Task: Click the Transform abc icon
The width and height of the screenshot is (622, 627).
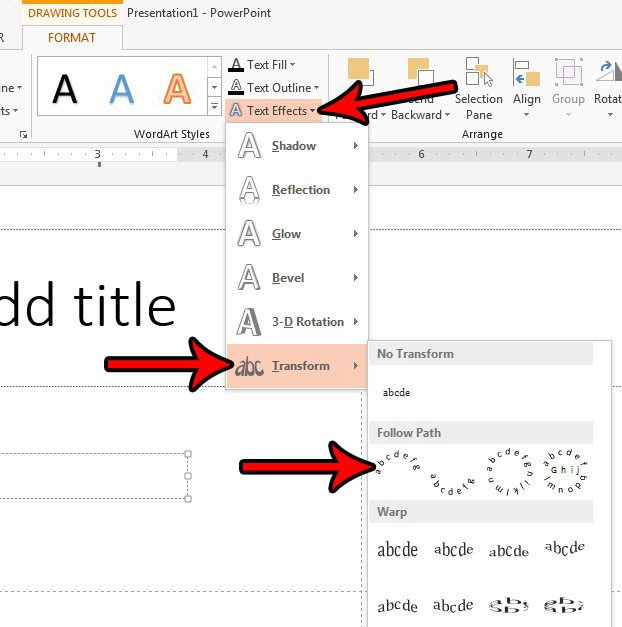Action: point(249,366)
